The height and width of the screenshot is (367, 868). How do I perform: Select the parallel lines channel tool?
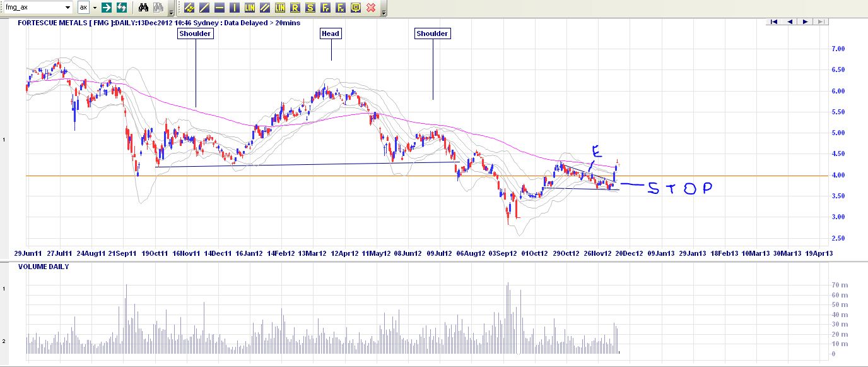tap(264, 8)
